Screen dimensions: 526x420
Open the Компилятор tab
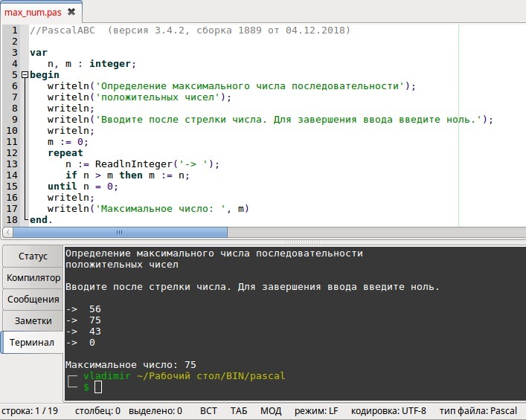tap(33, 278)
